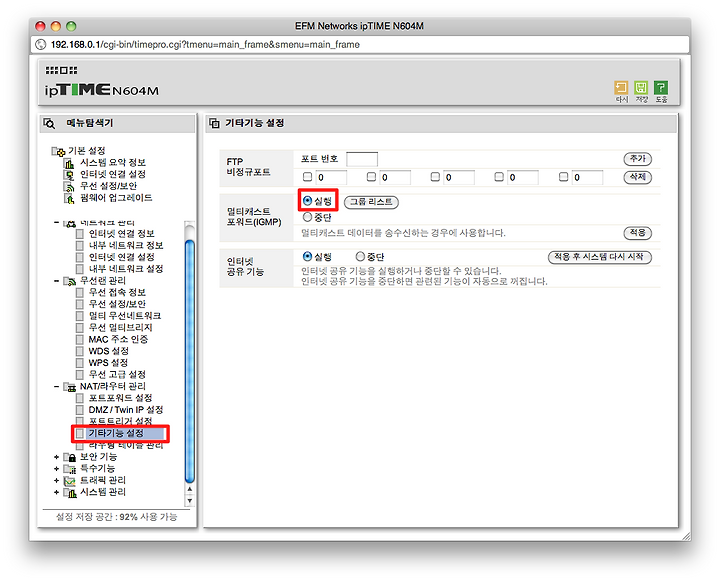720x581 pixels.
Task: Open 인터넷 연결 설정 under the network tree branch
Action: tap(121, 257)
